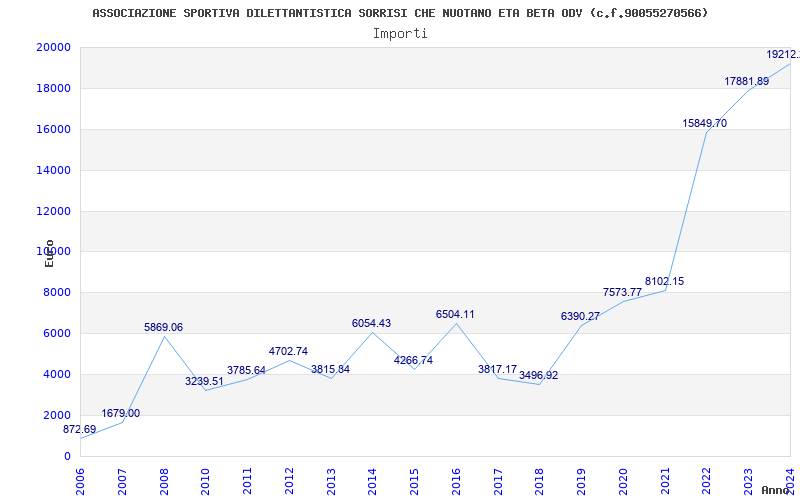Click the 20000 y-axis tick label
This screenshot has height=500, width=800.
[x=53, y=48]
